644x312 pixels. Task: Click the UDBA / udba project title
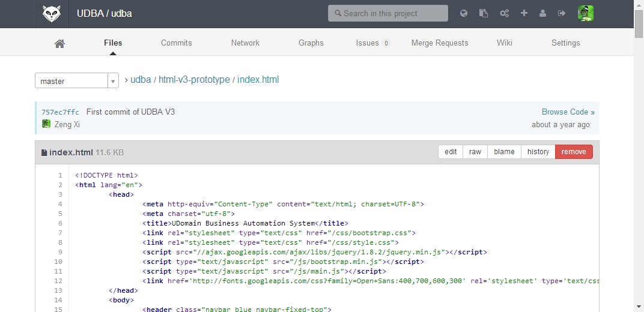(x=105, y=14)
